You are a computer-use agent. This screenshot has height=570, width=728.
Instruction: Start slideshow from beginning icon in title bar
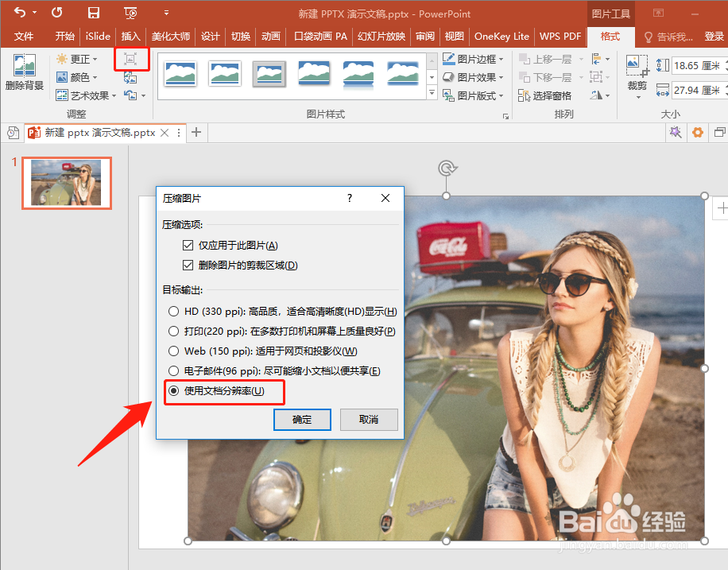coord(130,13)
